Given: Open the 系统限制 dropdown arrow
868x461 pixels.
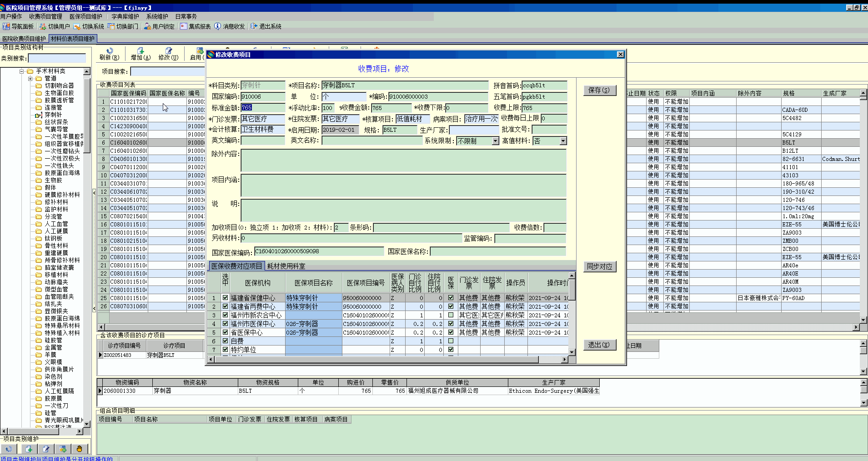Looking at the screenshot, I should pyautogui.click(x=496, y=141).
